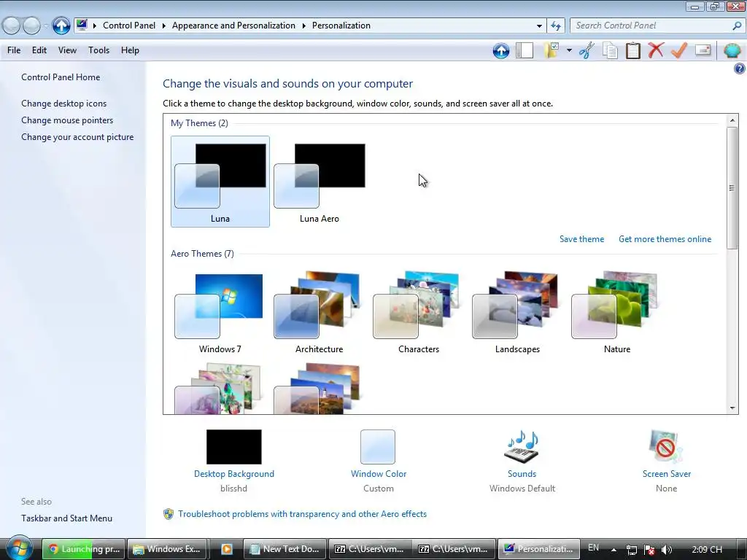The width and height of the screenshot is (747, 560).
Task: Expand arrow before Control Panel breadcrumb
Action: 94,26
